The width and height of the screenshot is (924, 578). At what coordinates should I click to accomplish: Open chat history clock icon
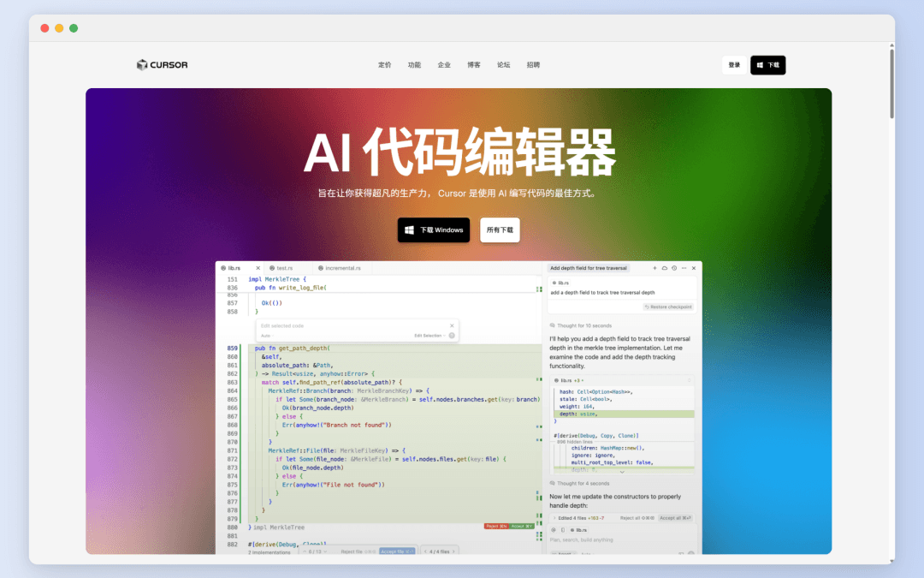(x=674, y=268)
